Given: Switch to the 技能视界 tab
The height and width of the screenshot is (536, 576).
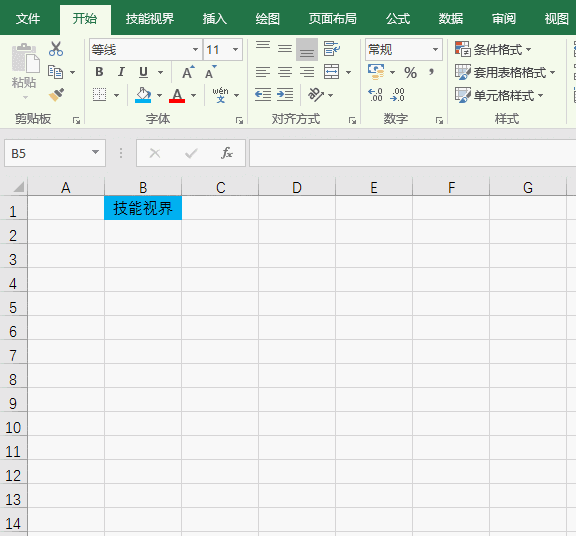Looking at the screenshot, I should tap(150, 18).
